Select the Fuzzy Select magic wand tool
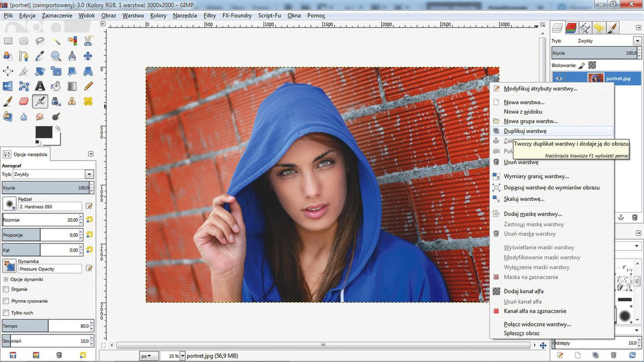 tap(56, 41)
